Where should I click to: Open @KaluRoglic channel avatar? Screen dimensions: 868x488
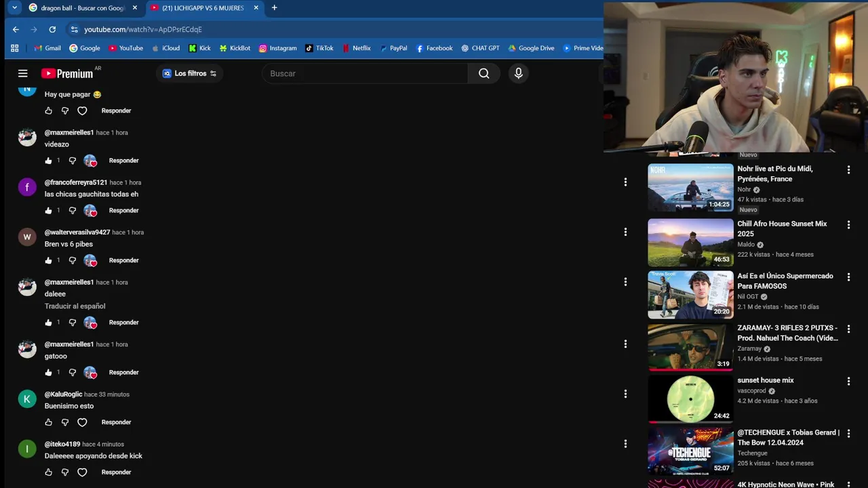click(27, 399)
